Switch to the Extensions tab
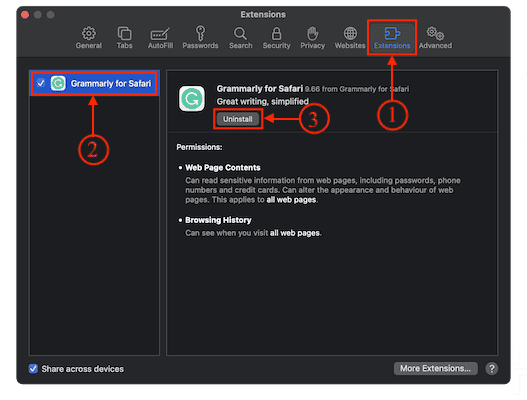The image size is (527, 400). coord(392,38)
